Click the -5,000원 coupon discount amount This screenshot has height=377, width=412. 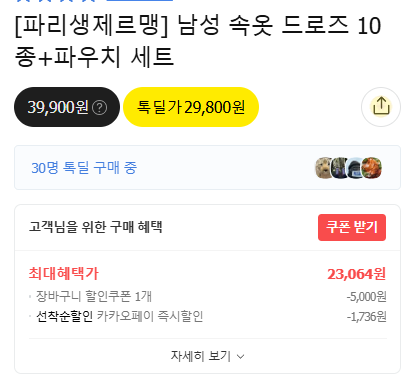[x=366, y=296]
